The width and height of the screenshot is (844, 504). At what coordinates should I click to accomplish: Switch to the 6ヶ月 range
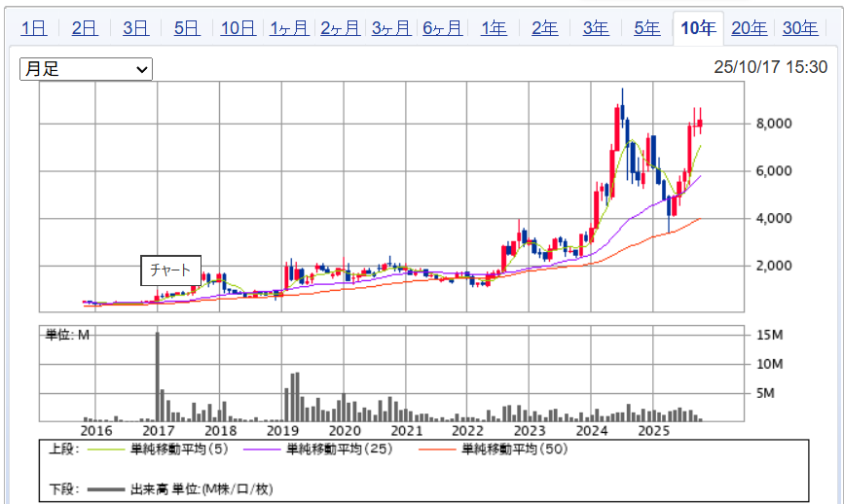pos(442,28)
